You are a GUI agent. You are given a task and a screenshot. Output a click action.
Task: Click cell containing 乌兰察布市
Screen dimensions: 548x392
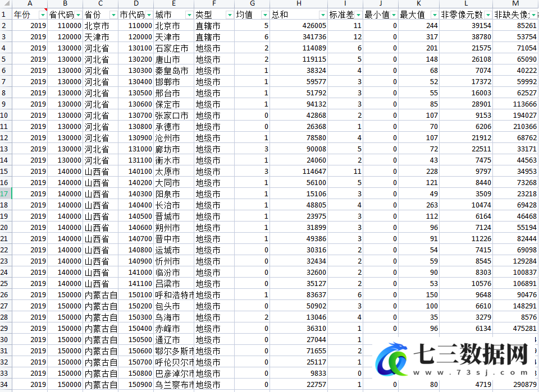point(173,384)
